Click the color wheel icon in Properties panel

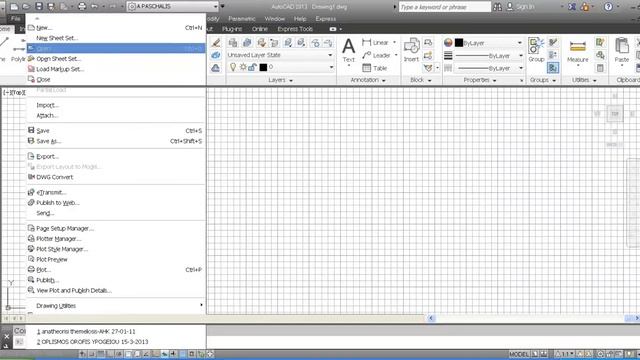(x=448, y=42)
